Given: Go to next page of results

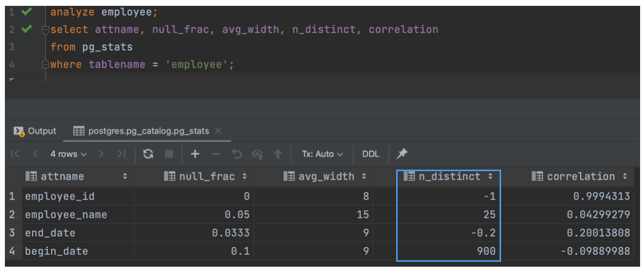Looking at the screenshot, I should [x=101, y=154].
